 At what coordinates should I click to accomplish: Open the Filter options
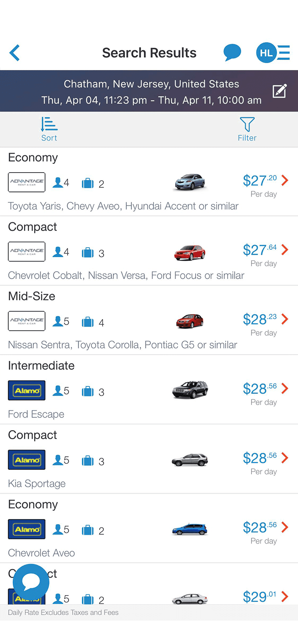click(x=247, y=129)
